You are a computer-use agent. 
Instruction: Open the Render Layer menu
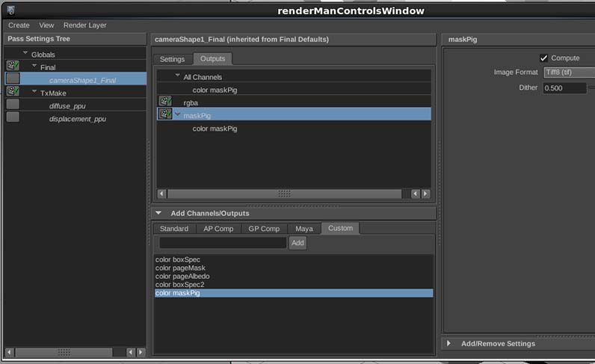click(x=85, y=25)
